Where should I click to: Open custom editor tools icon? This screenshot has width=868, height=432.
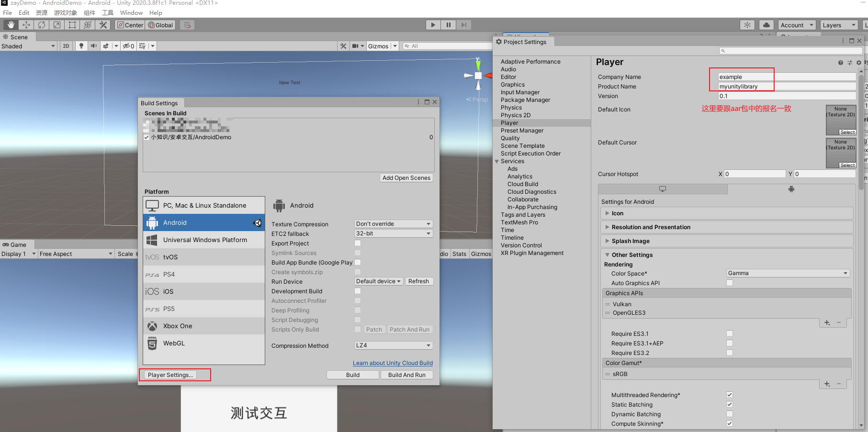(103, 25)
